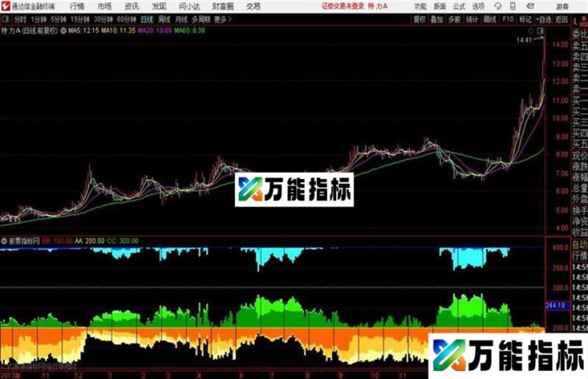Click the 通达信 app logo icon

click(x=6, y=6)
